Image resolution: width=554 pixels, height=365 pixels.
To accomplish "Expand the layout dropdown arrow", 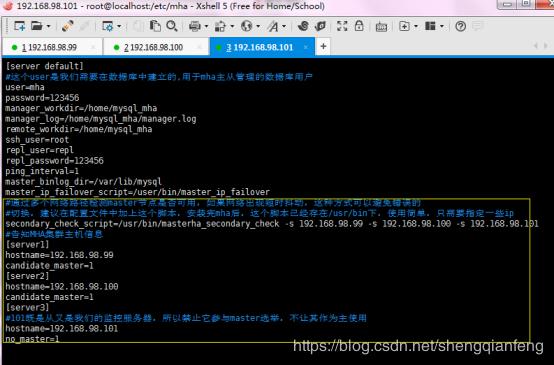I will tap(442, 26).
